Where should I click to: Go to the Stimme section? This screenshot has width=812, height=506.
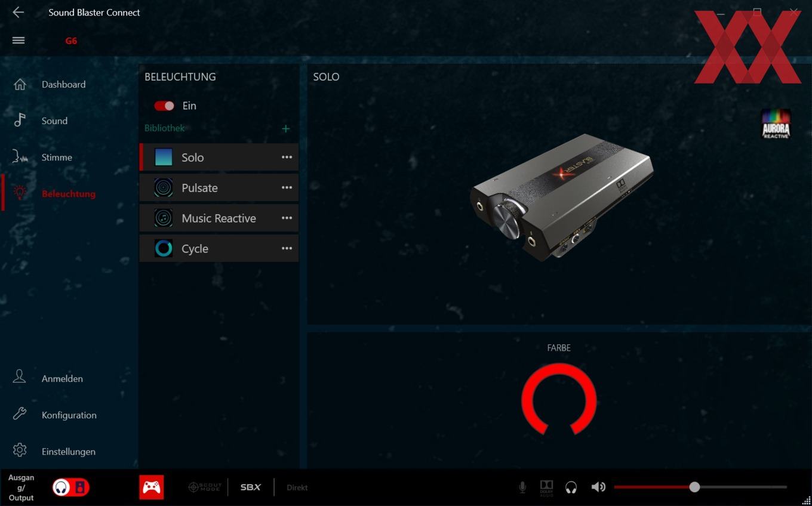point(57,157)
